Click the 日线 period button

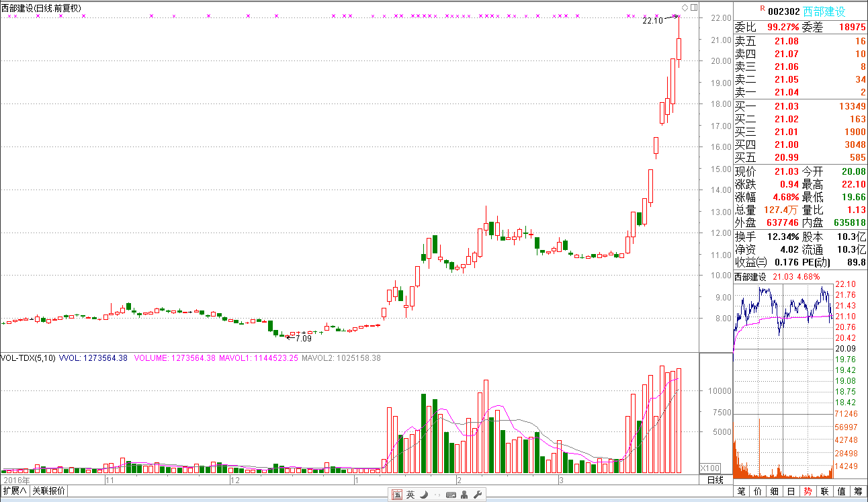coord(715,480)
